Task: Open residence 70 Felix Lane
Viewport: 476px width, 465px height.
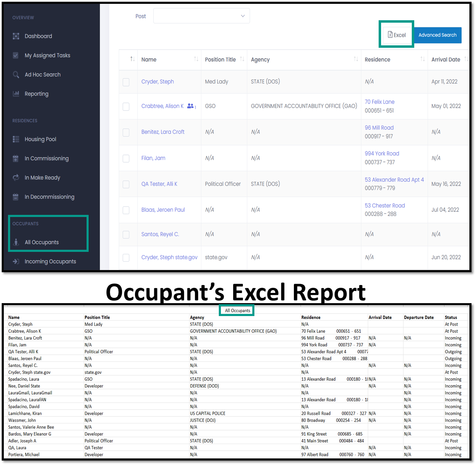Action: click(x=380, y=102)
